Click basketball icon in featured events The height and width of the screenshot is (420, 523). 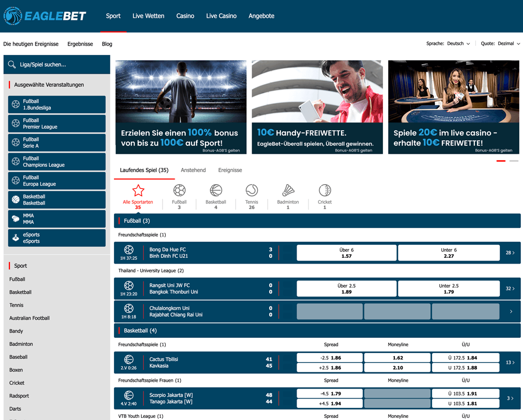(x=16, y=199)
